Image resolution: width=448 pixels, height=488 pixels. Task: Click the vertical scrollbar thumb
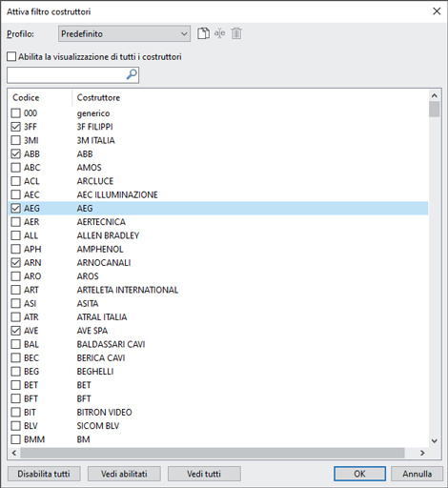tap(435, 110)
